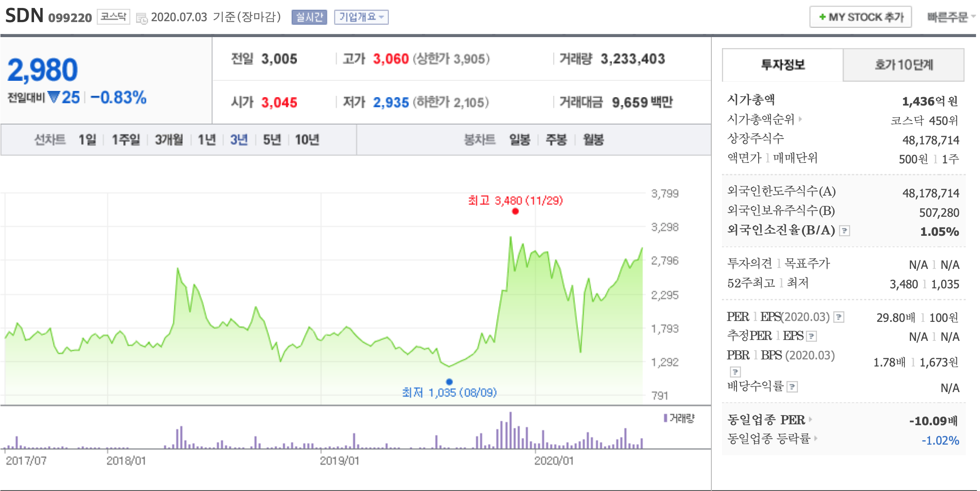This screenshot has height=491, width=980.
Task: Click the 하한가 2,105 limit text
Action: pos(451,102)
